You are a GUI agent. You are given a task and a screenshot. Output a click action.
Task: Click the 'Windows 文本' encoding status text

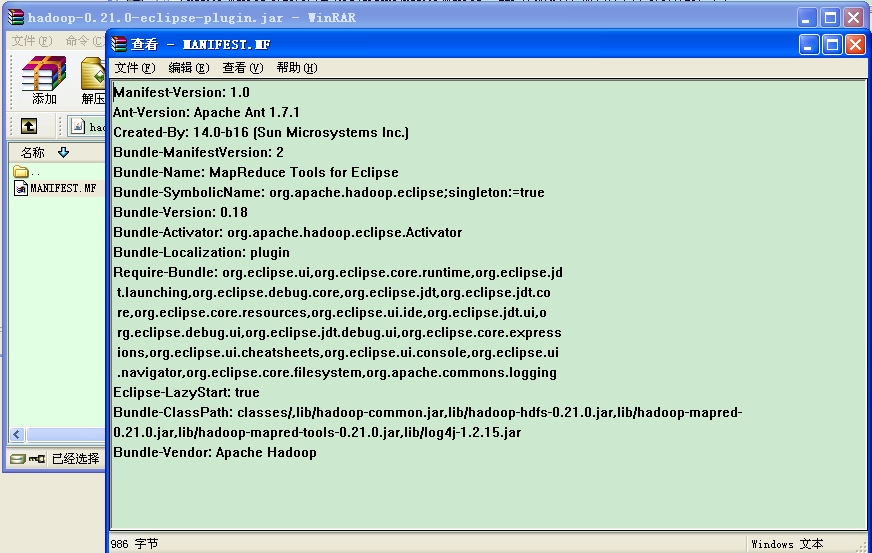pos(787,544)
